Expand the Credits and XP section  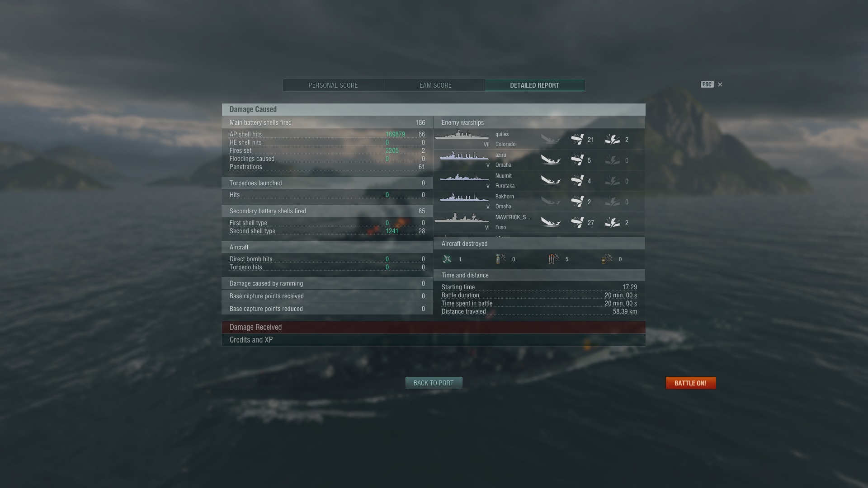point(434,340)
